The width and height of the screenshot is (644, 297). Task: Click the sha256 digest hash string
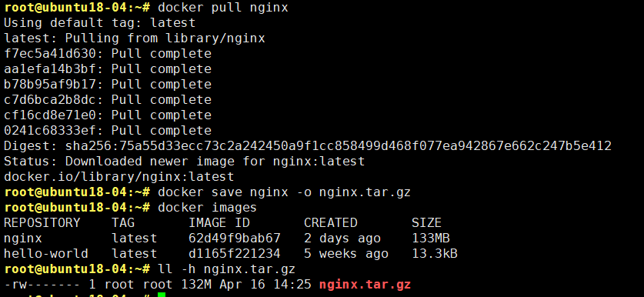339,146
